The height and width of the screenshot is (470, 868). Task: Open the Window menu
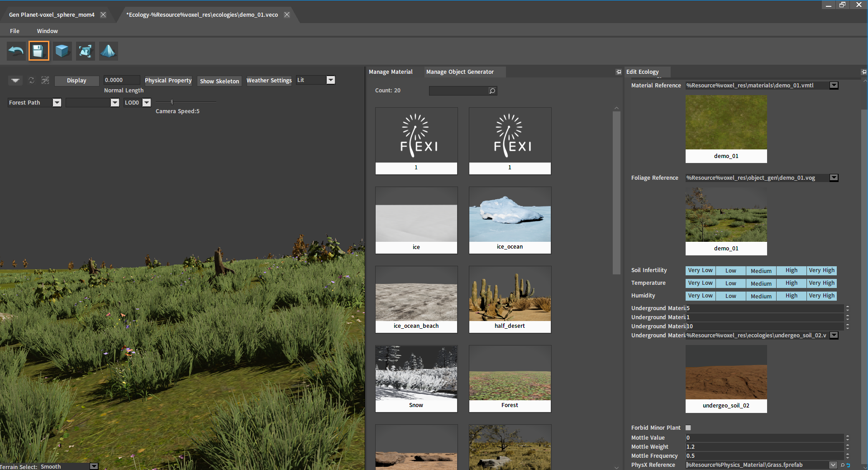[48, 31]
